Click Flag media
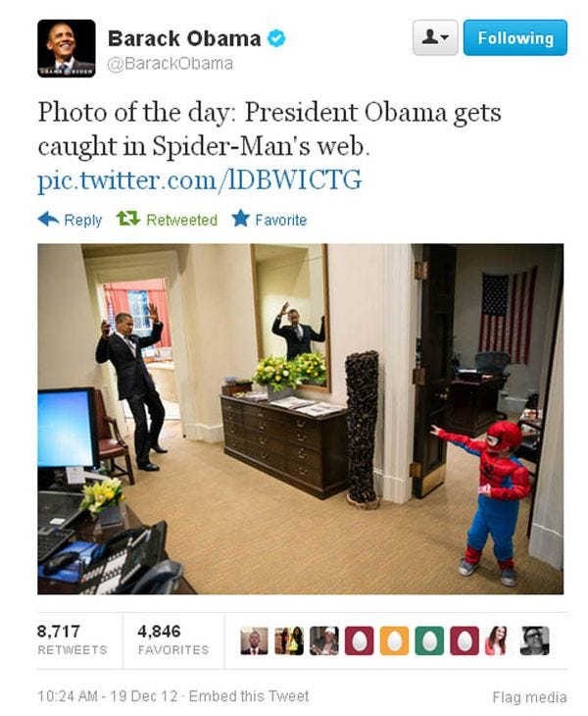The height and width of the screenshot is (716, 588). pyautogui.click(x=529, y=697)
